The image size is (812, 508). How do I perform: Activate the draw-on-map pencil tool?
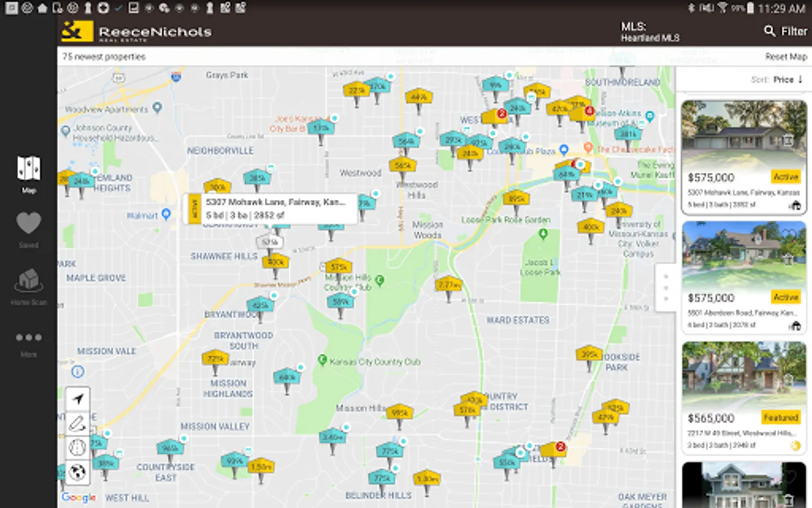(77, 423)
